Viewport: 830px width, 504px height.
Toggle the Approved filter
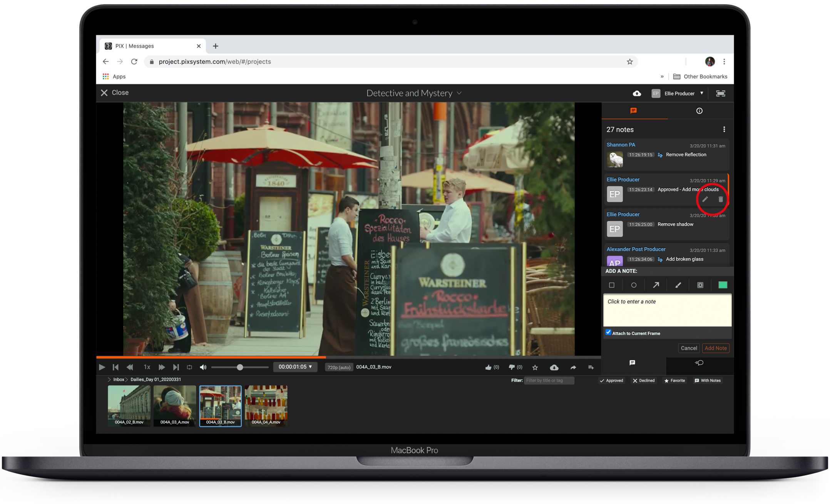[x=611, y=381]
